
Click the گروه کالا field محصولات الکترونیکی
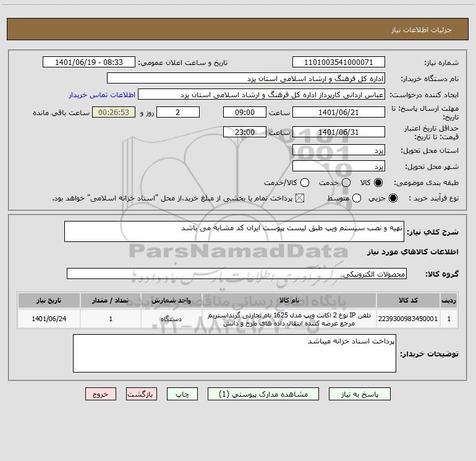click(x=237, y=274)
